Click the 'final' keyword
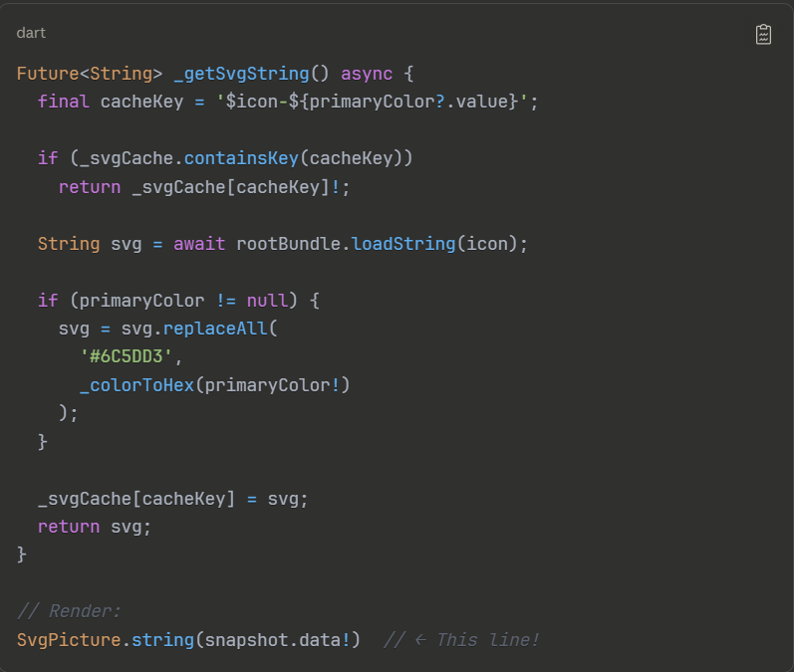 pos(64,102)
